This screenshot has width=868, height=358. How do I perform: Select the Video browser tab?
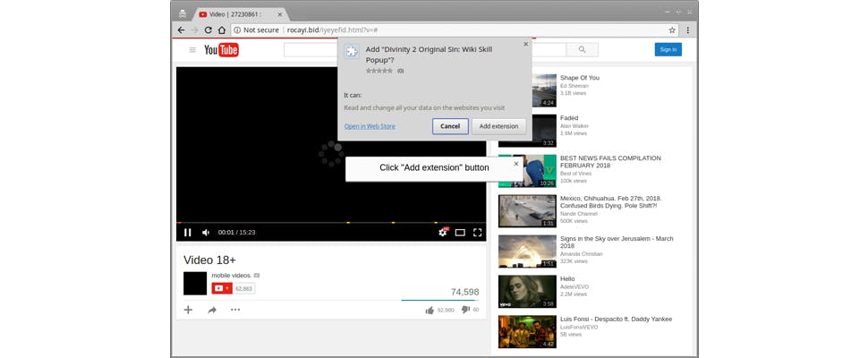pyautogui.click(x=239, y=14)
